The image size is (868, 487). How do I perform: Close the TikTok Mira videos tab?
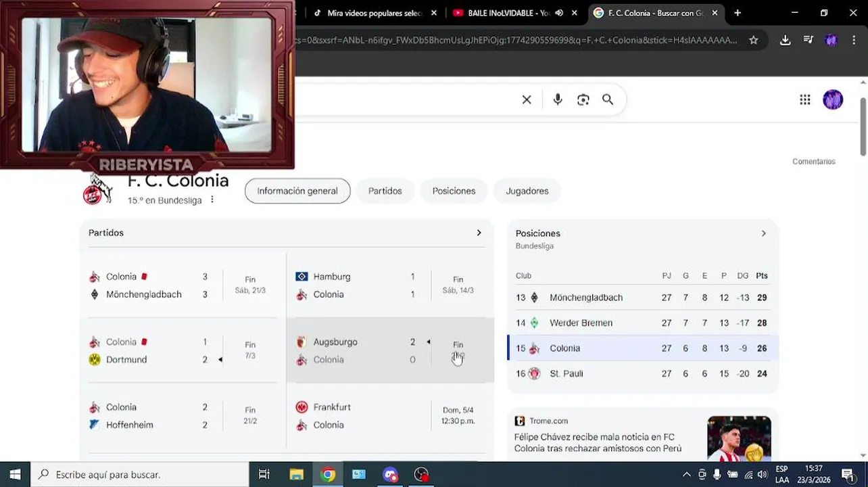434,13
